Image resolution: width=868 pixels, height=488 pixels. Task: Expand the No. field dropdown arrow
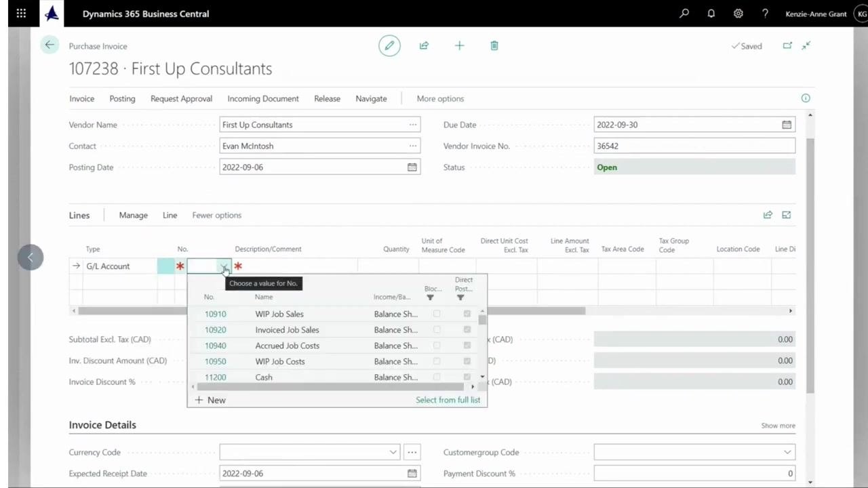[224, 266]
